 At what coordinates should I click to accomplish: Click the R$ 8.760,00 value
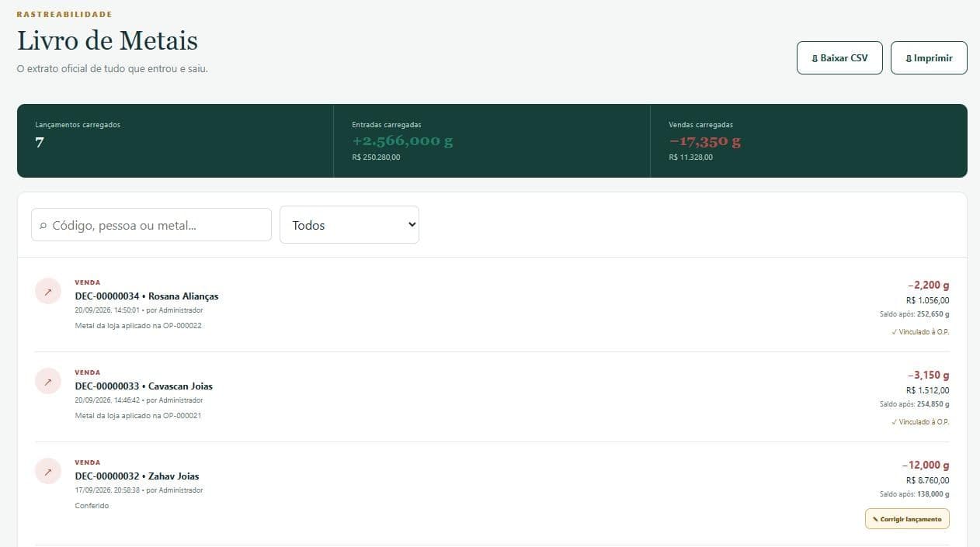coord(928,481)
